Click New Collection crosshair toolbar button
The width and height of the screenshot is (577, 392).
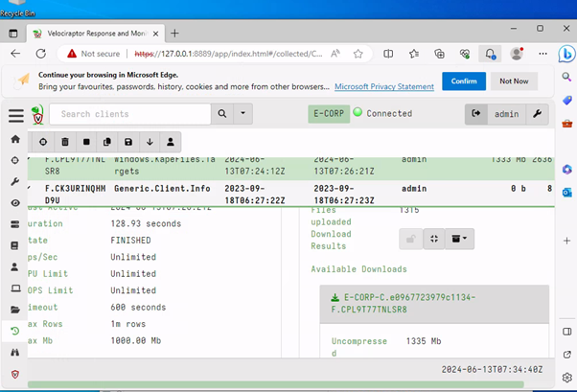pos(43,142)
